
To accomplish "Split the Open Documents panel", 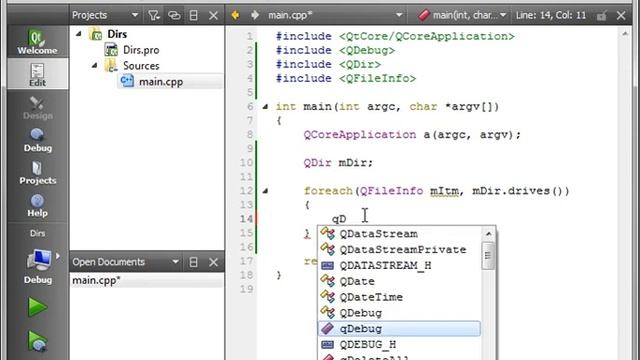I will click(193, 262).
